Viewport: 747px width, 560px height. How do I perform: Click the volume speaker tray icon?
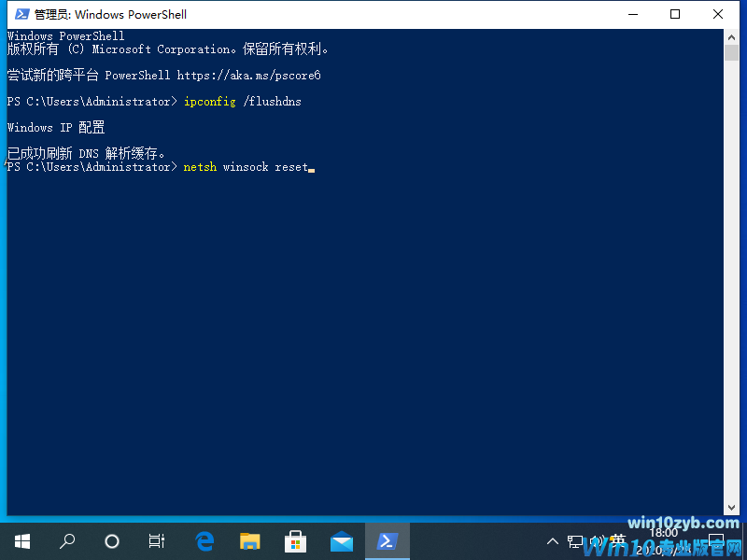tap(596, 542)
